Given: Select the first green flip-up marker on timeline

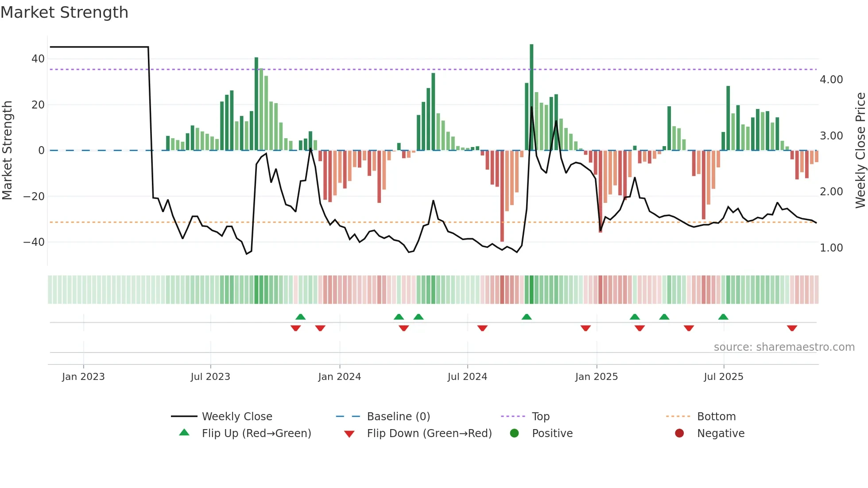Looking at the screenshot, I should [x=301, y=317].
